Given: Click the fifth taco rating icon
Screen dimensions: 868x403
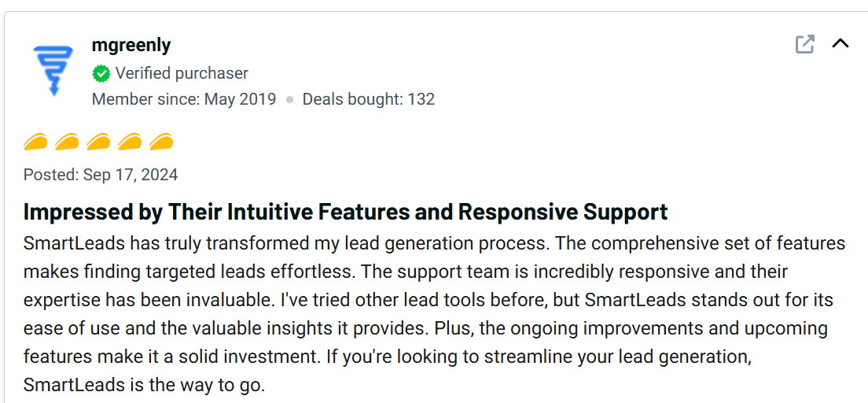Looking at the screenshot, I should [161, 142].
